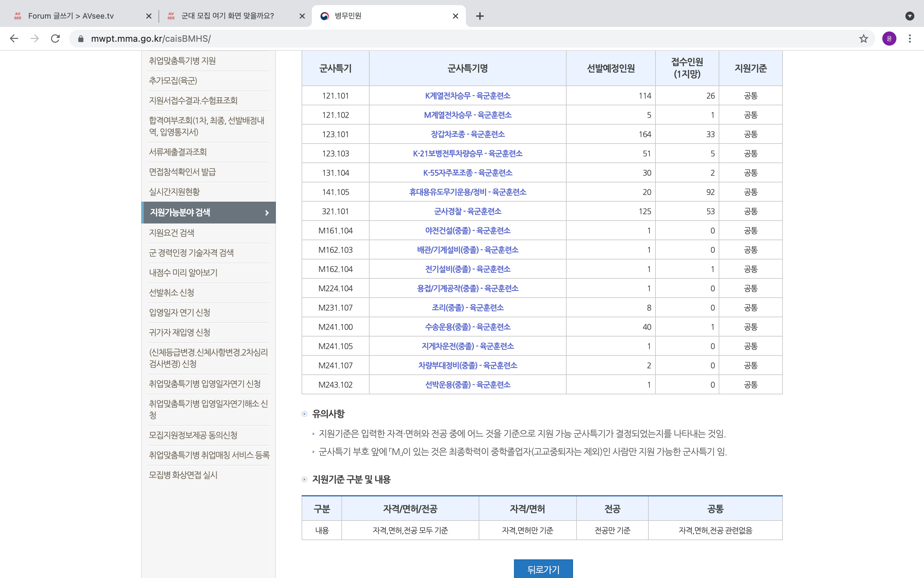
Task: Open 차량부대정비(중졸) link
Action: point(468,365)
